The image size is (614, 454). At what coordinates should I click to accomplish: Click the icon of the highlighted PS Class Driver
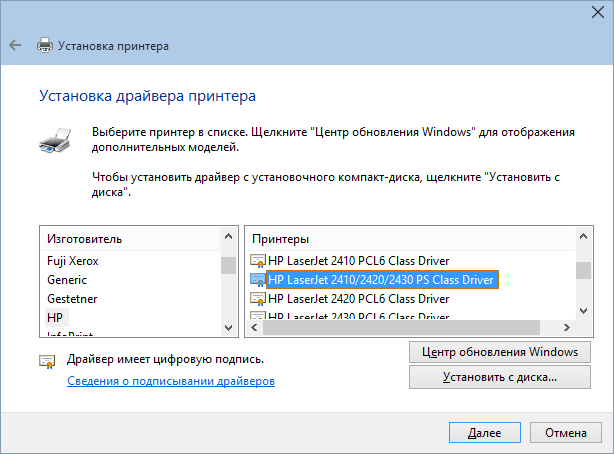(258, 280)
